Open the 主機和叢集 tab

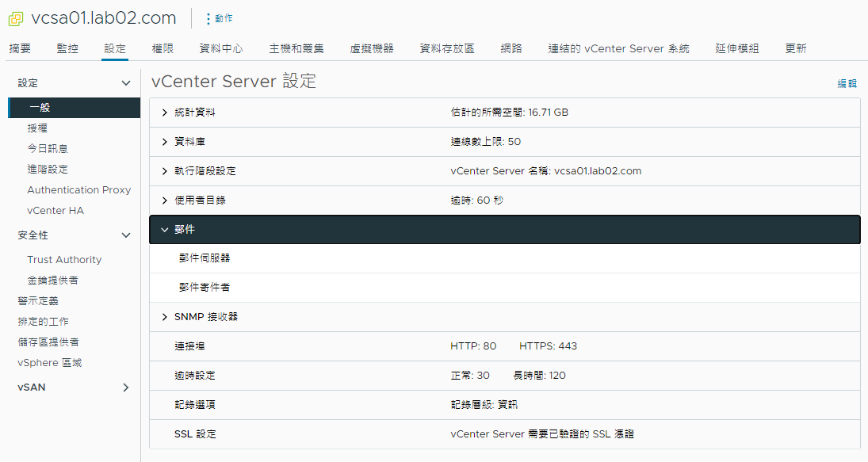point(296,48)
